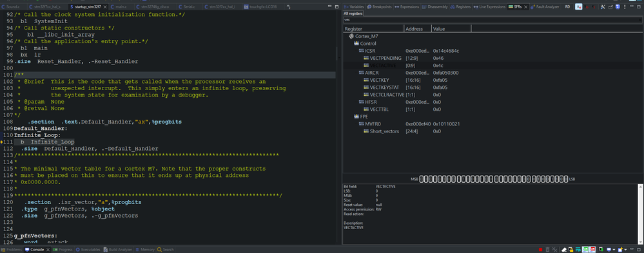Activate the hex number format icon in SFRs toolbar

[579, 6]
